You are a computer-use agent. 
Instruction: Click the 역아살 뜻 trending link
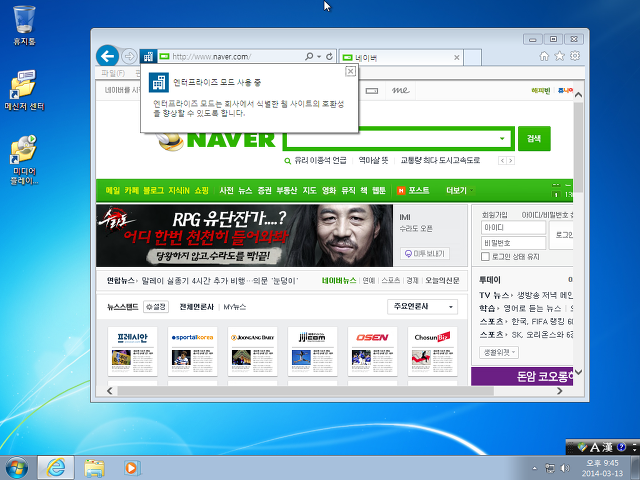point(373,160)
